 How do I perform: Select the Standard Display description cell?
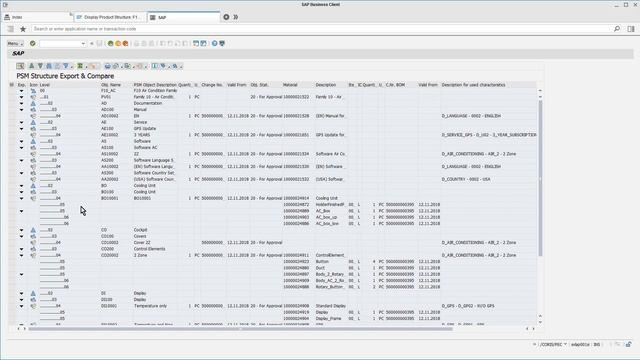pyautogui.click(x=331, y=306)
